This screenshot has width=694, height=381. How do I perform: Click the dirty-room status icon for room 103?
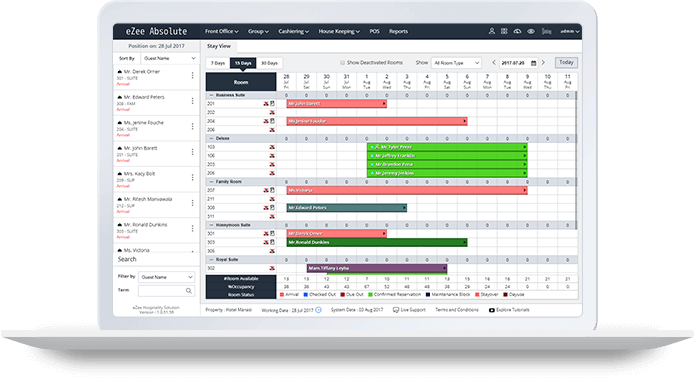pyautogui.click(x=272, y=147)
